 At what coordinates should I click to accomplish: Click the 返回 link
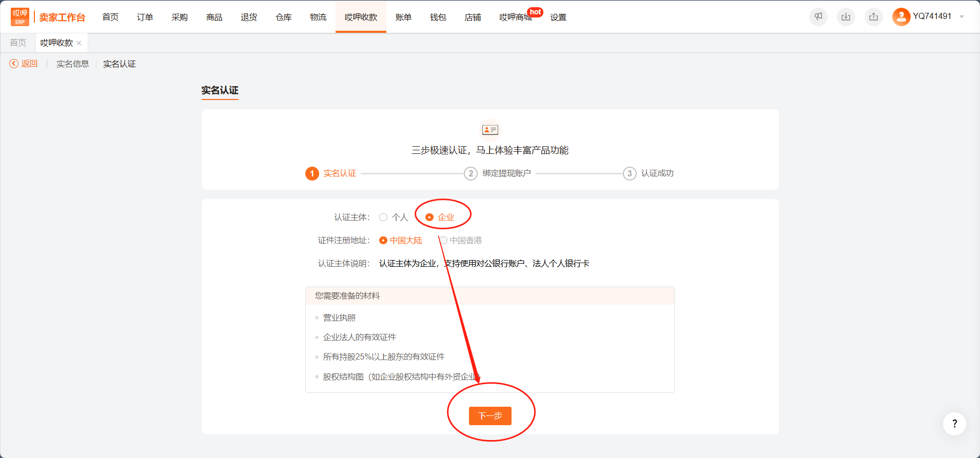(29, 64)
